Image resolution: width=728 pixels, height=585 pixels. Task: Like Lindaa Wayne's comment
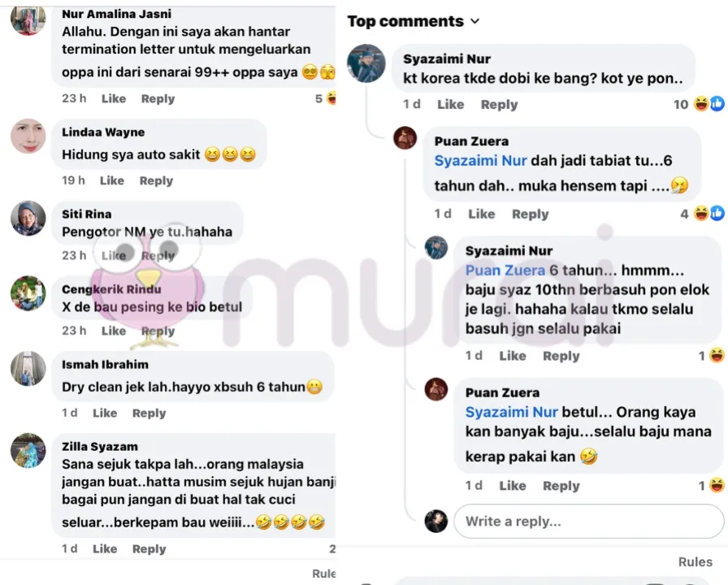112,180
